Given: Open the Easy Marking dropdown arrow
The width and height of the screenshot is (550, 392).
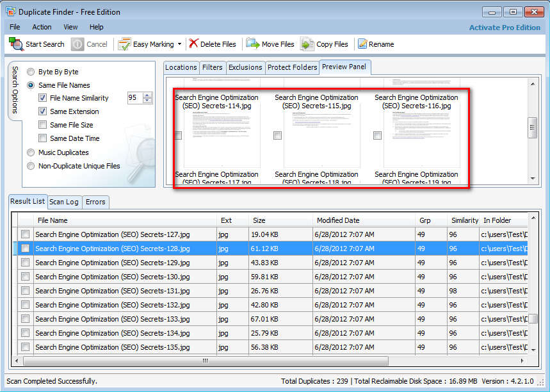Looking at the screenshot, I should [179, 44].
